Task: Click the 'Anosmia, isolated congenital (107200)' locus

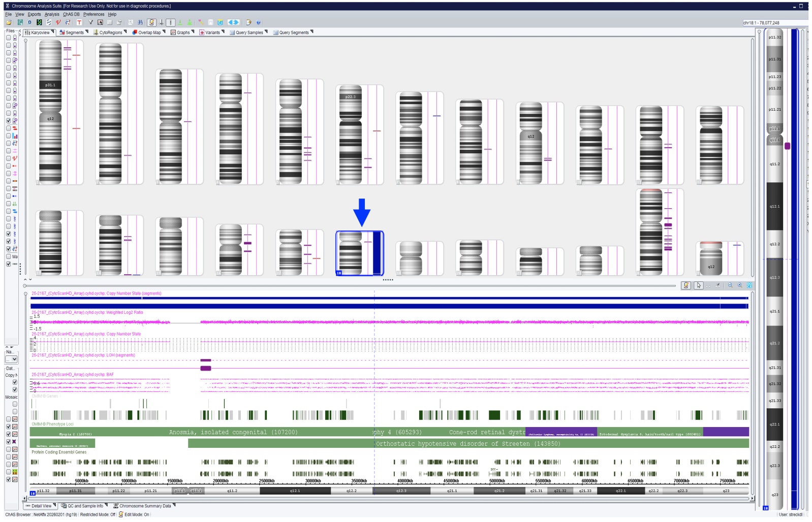Action: coord(233,432)
